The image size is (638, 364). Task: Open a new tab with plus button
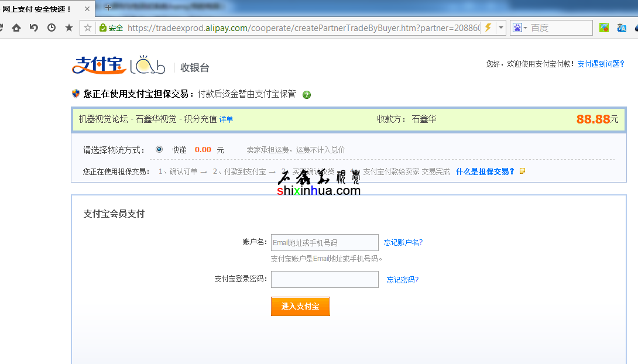(x=108, y=8)
